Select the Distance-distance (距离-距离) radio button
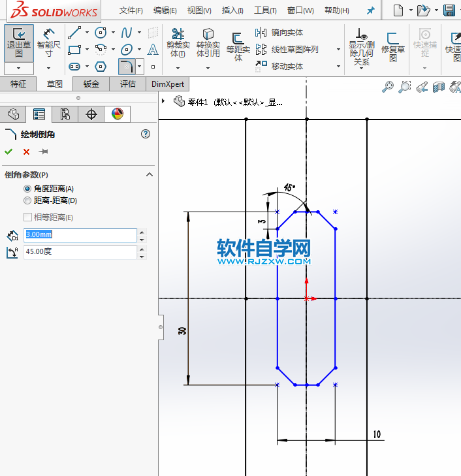This screenshot has height=476, width=461. point(27,200)
